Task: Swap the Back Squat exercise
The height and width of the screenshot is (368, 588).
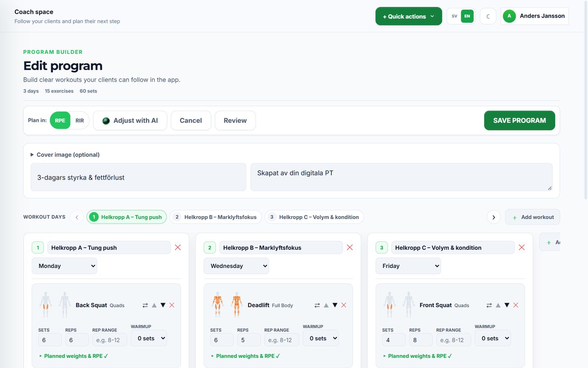Action: (145, 305)
